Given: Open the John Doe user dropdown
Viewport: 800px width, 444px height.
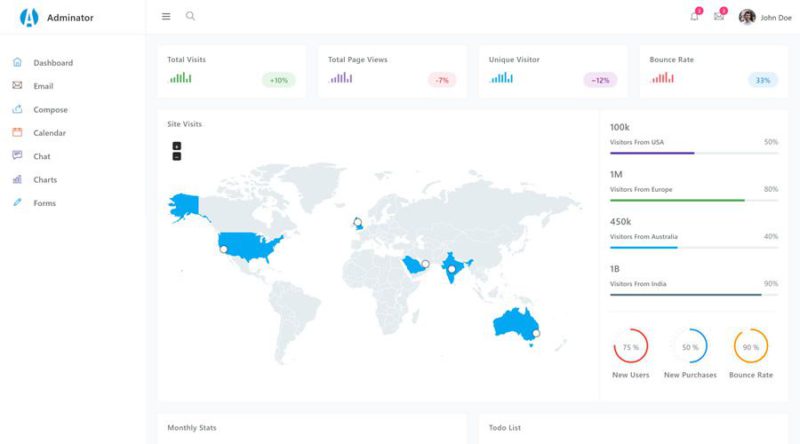Looking at the screenshot, I should [766, 17].
